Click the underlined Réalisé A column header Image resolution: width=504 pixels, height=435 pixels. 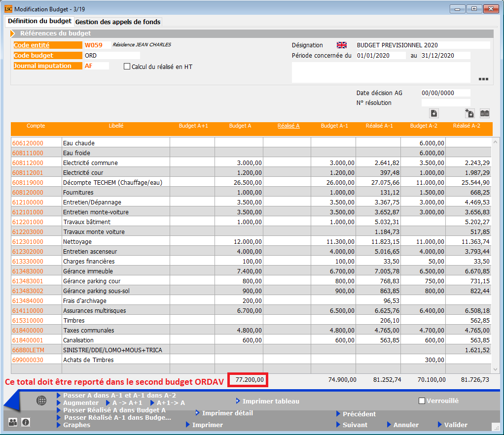[288, 126]
